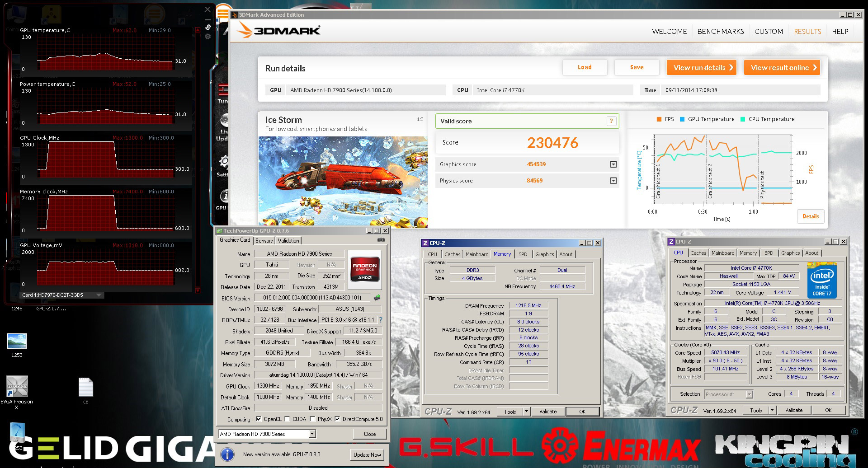The image size is (868, 468).
Task: Close the GPU monitor panel with X
Action: pyautogui.click(x=208, y=9)
